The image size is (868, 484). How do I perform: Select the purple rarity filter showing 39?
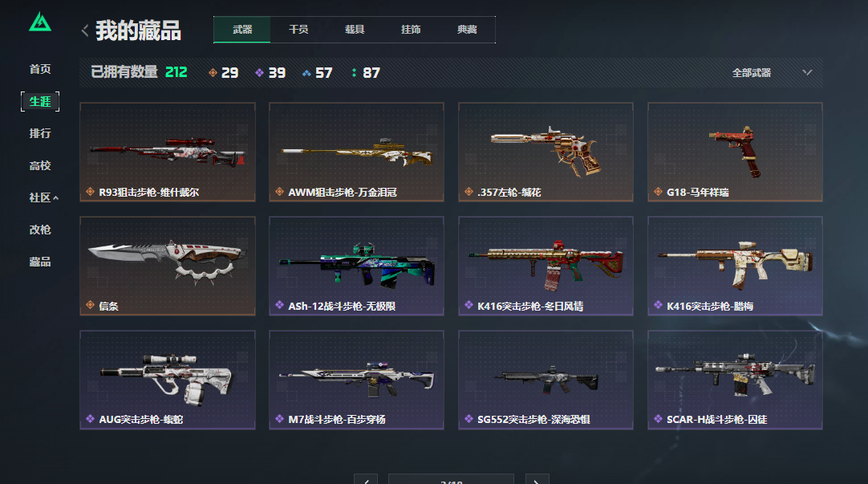click(x=270, y=72)
